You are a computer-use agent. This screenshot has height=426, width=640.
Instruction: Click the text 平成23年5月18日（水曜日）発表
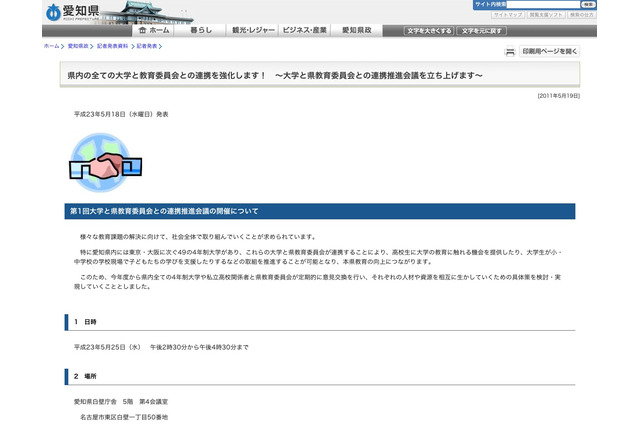(121, 114)
